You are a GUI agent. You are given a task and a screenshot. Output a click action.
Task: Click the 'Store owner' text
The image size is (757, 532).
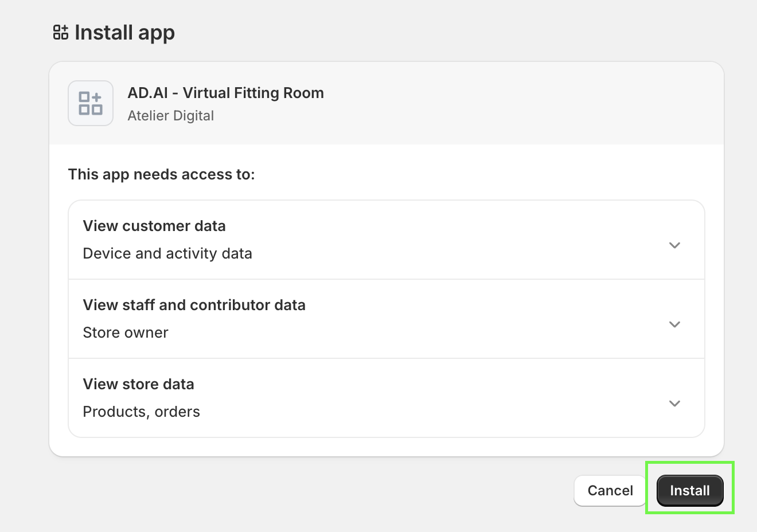126,332
